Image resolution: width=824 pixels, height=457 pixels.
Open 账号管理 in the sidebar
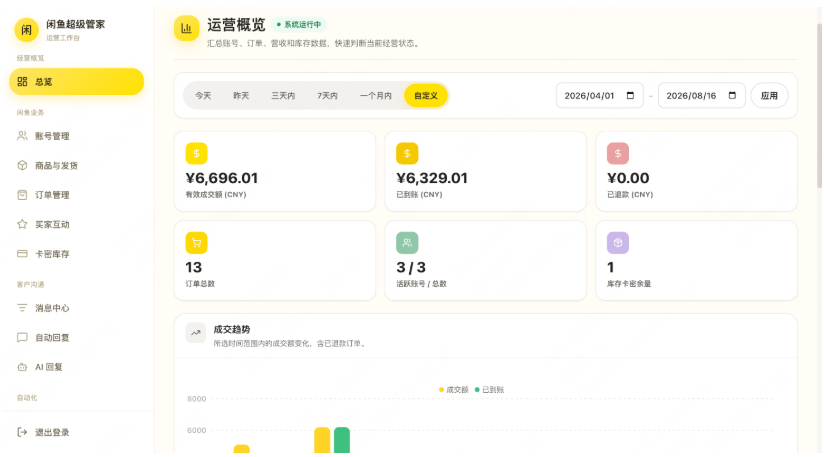(76, 136)
